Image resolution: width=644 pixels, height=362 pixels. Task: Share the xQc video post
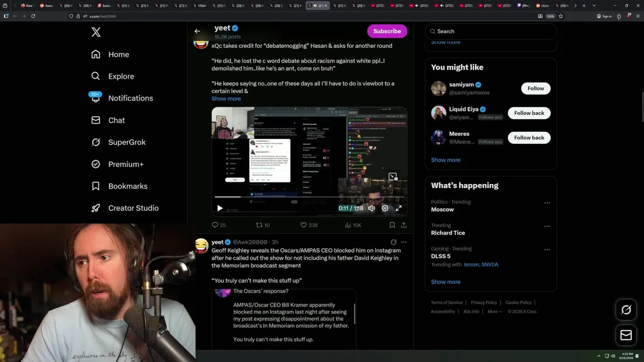click(x=404, y=225)
